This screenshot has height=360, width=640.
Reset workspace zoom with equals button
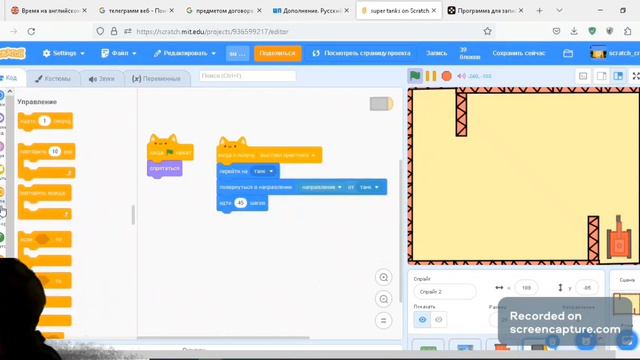pyautogui.click(x=383, y=321)
